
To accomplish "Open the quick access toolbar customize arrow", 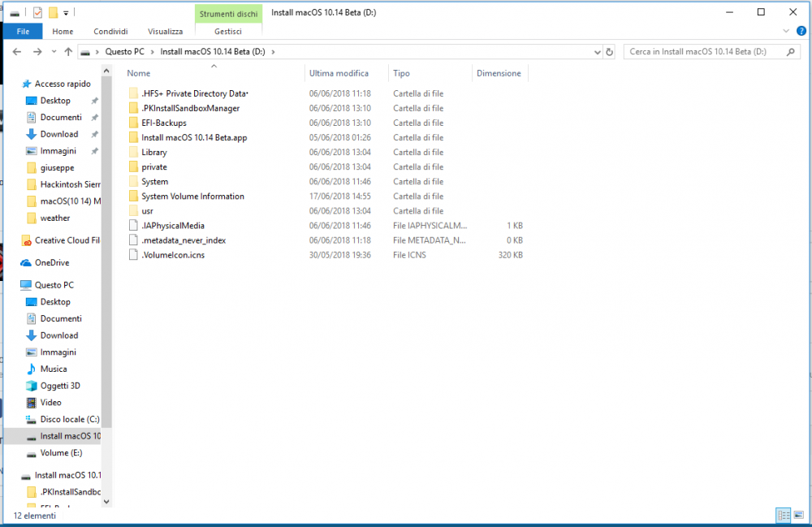I will pyautogui.click(x=66, y=13).
